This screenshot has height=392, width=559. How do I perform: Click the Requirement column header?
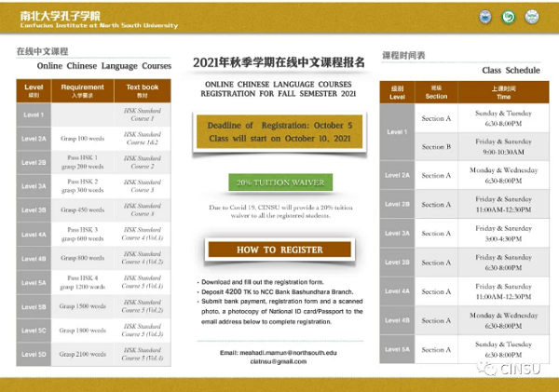click(83, 90)
